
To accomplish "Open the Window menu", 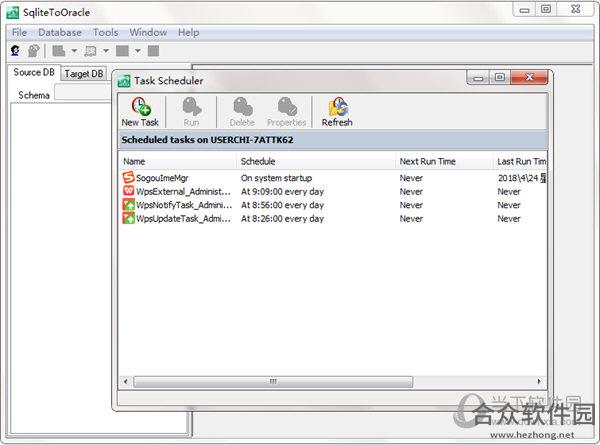I will (148, 32).
